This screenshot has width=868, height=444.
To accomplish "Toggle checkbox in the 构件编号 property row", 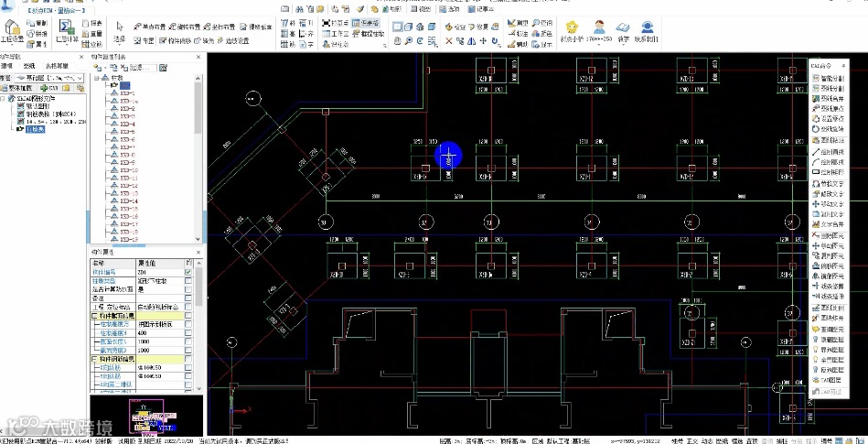I will [188, 272].
